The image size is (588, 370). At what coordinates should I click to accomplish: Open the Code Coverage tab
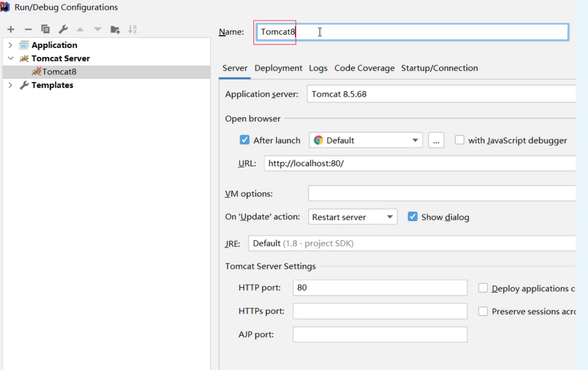point(364,68)
